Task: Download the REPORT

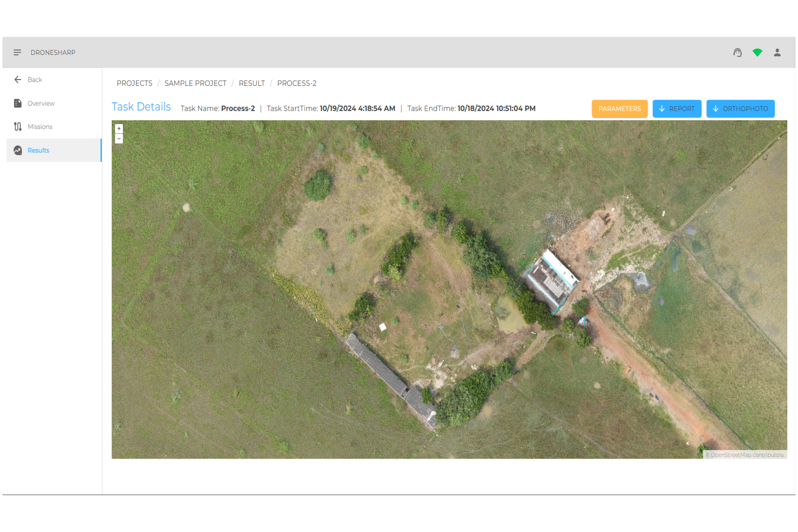Action: point(677,109)
